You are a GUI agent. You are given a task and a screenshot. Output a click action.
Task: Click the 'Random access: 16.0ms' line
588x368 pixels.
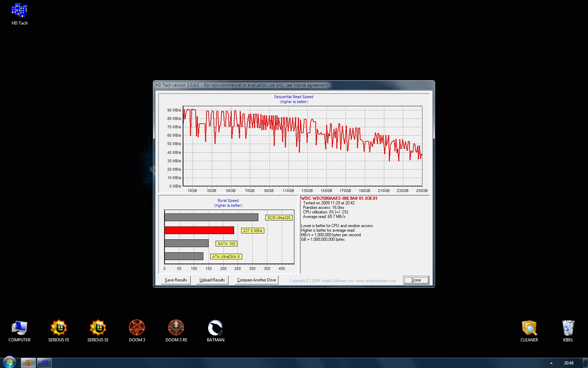[x=323, y=207]
